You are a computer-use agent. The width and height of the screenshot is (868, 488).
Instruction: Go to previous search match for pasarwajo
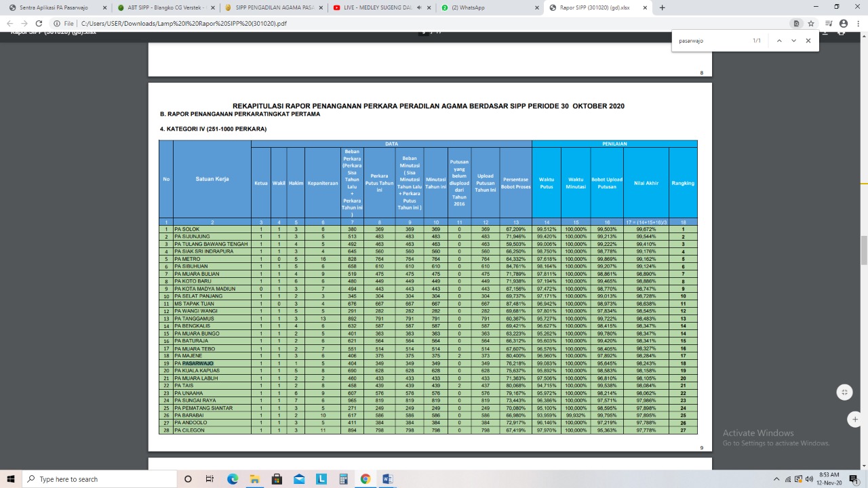pyautogui.click(x=779, y=41)
